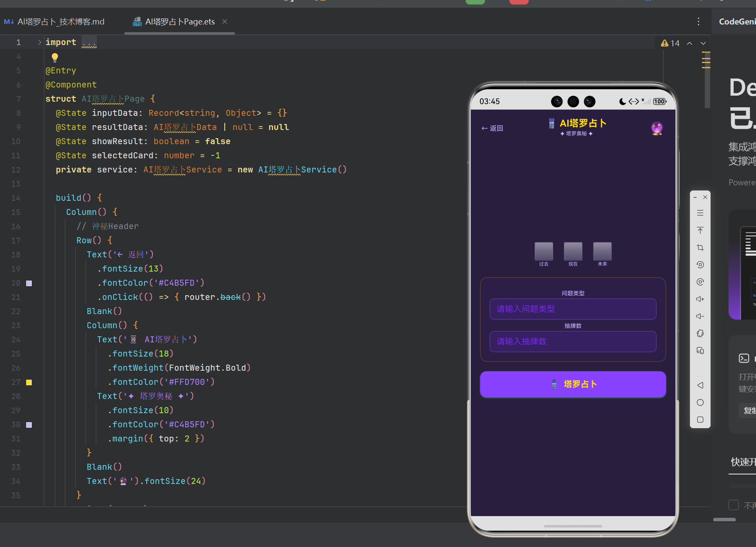Click the 请输入抽牌数 input field
This screenshot has width=756, height=547.
tap(573, 341)
